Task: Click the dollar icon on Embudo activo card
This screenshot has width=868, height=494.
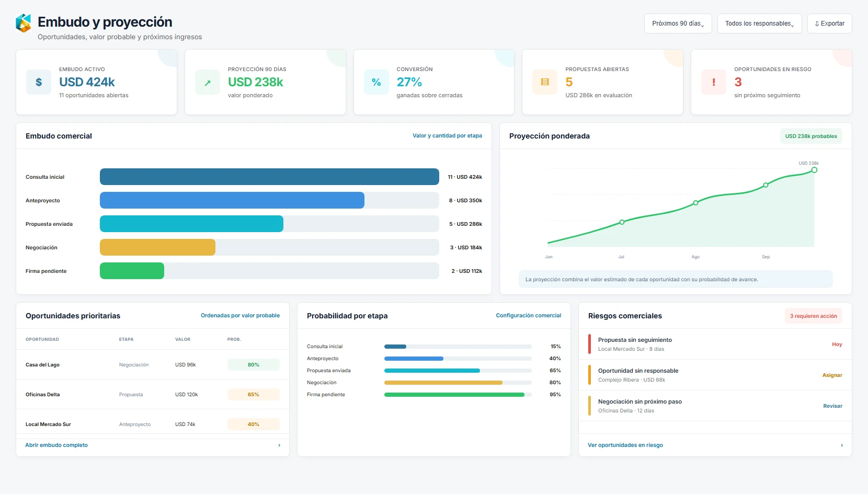Action: [x=39, y=82]
